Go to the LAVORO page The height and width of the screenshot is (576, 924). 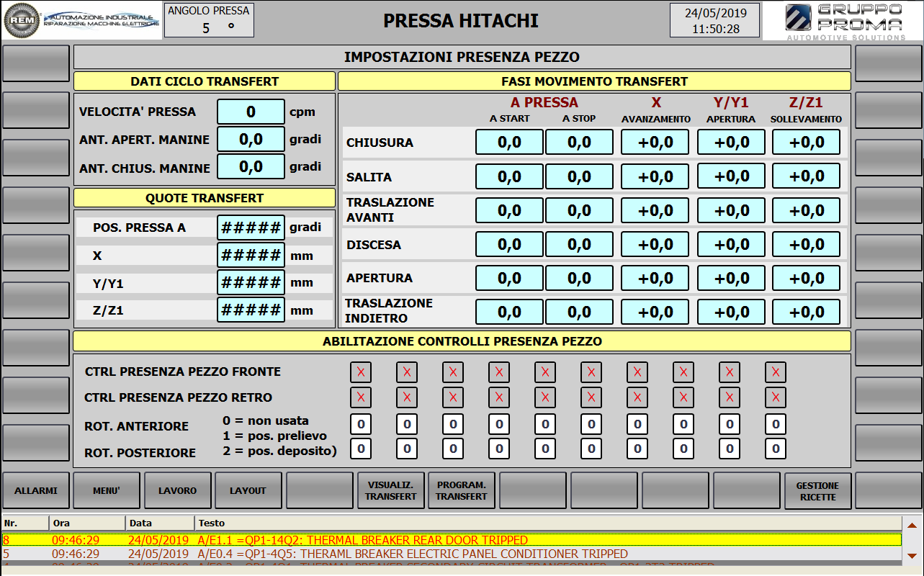[178, 490]
